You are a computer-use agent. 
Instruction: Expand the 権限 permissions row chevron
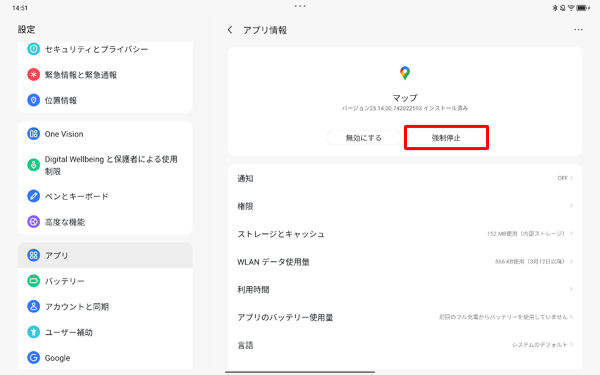(571, 206)
